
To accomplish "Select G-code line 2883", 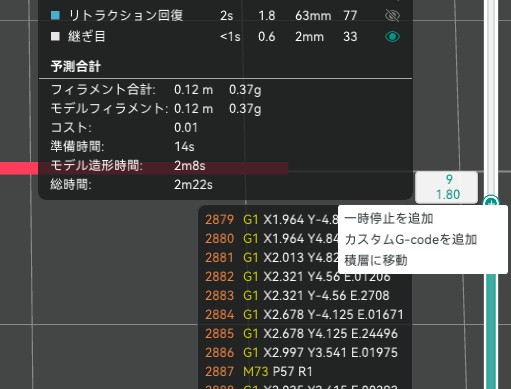I will click(x=297, y=295).
